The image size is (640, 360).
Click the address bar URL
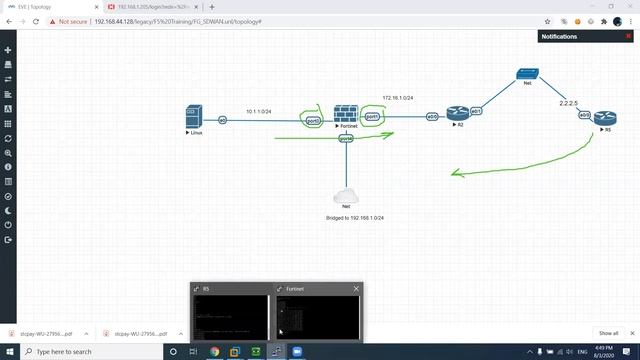178,22
